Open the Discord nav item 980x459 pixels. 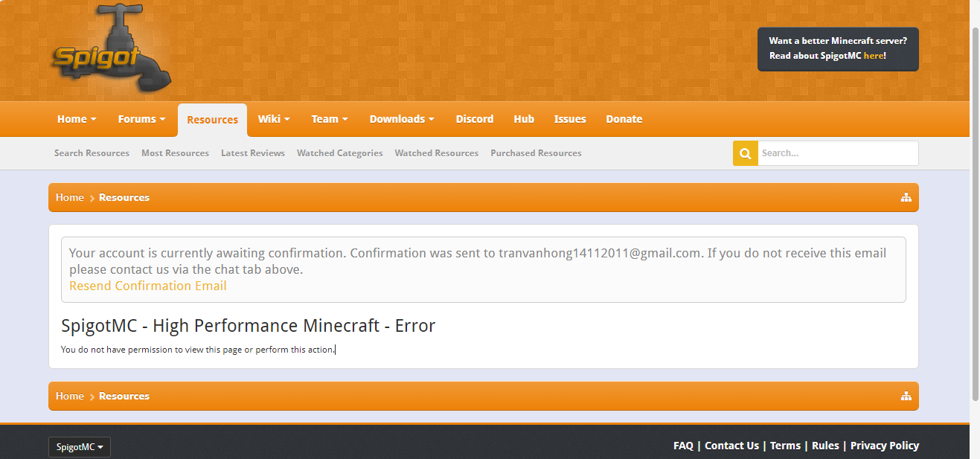point(475,119)
